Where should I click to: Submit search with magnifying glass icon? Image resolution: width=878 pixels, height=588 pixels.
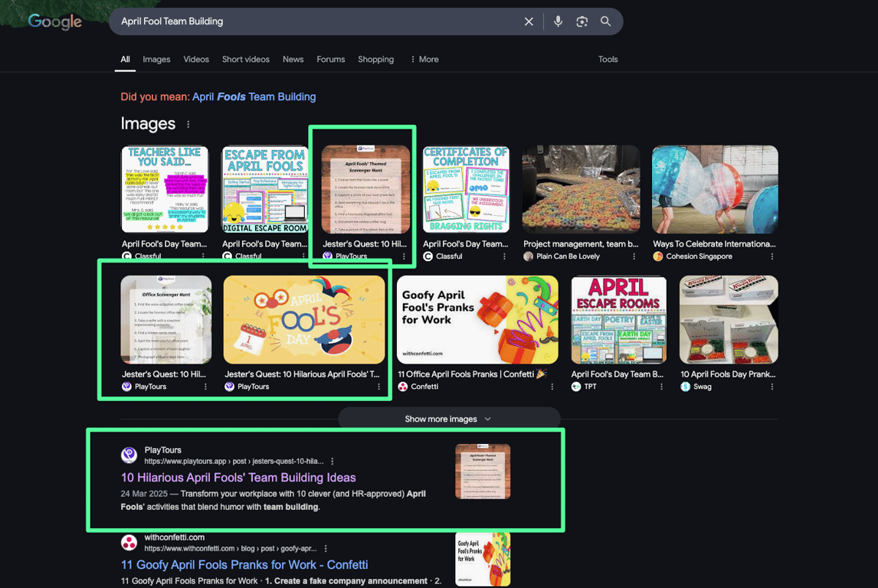pos(605,21)
